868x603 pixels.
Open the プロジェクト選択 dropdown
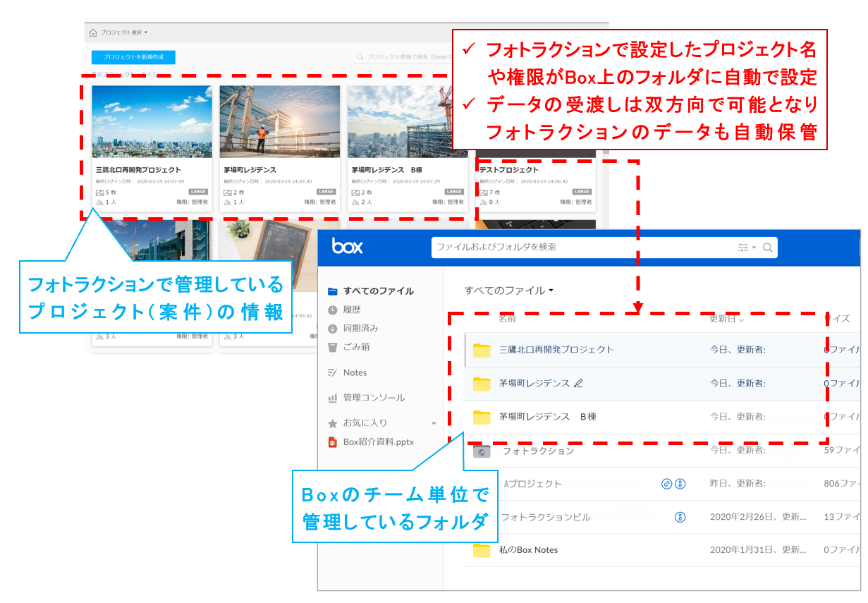tap(124, 32)
